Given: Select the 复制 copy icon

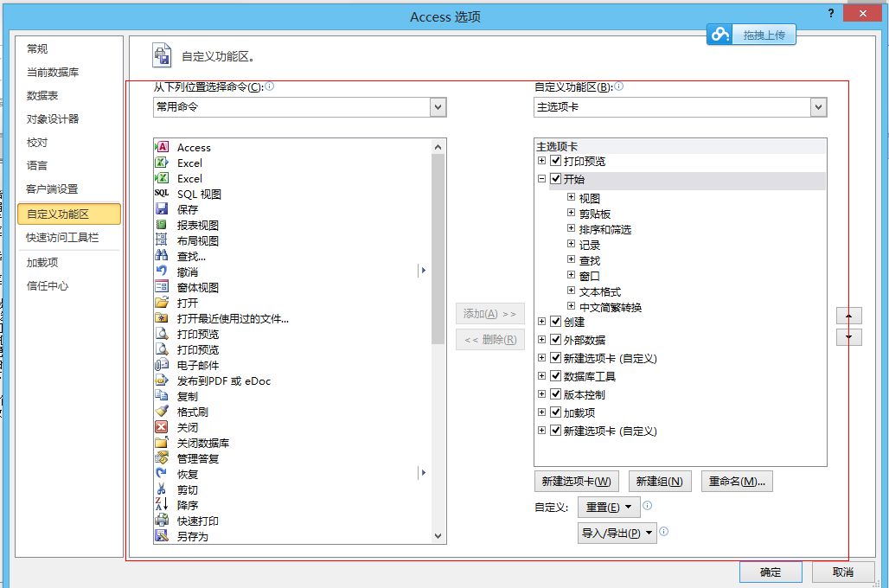Looking at the screenshot, I should pyautogui.click(x=162, y=396).
